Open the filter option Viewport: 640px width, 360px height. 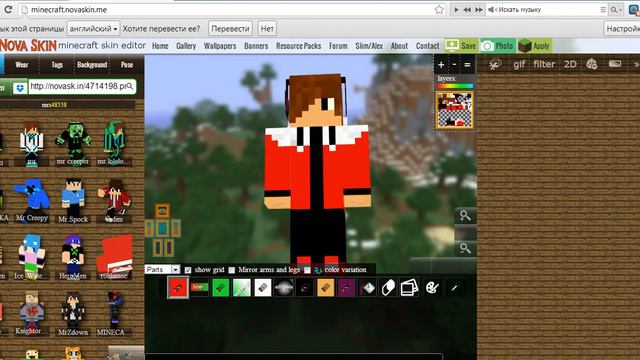[x=544, y=64]
